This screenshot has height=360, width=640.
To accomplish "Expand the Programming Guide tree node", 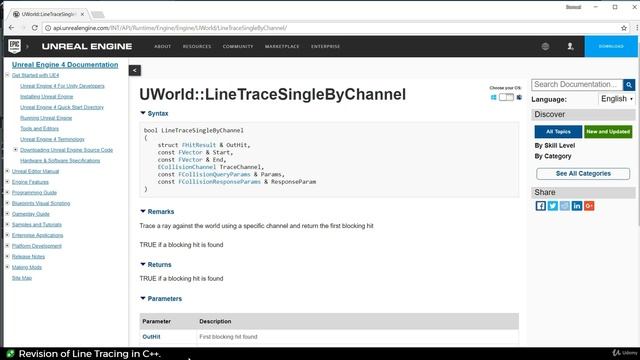I will coord(7,192).
